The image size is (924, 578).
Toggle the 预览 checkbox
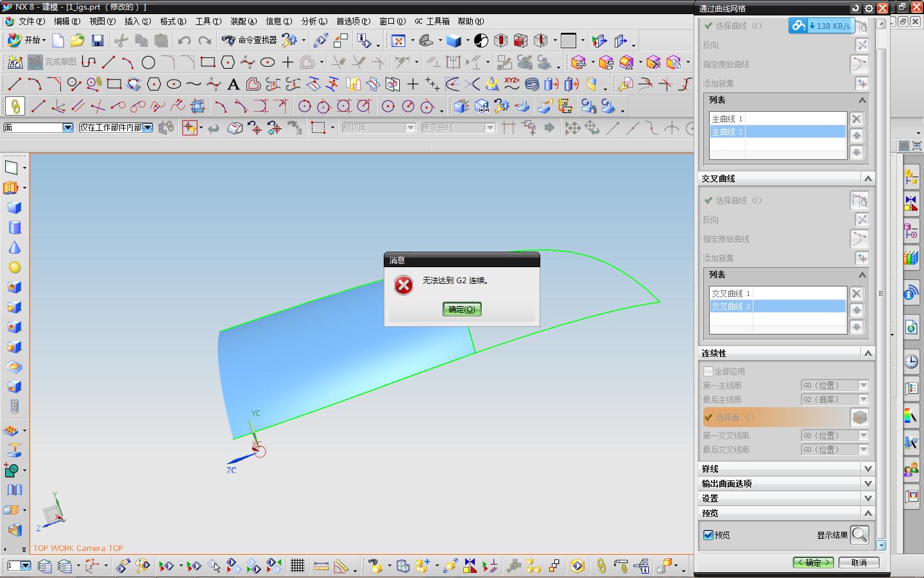pyautogui.click(x=708, y=535)
